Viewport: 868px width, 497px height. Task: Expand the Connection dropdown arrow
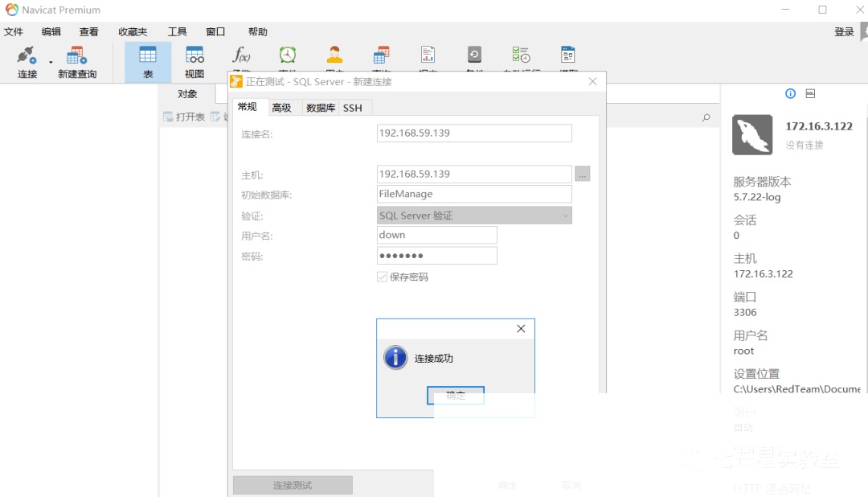pyautogui.click(x=51, y=62)
